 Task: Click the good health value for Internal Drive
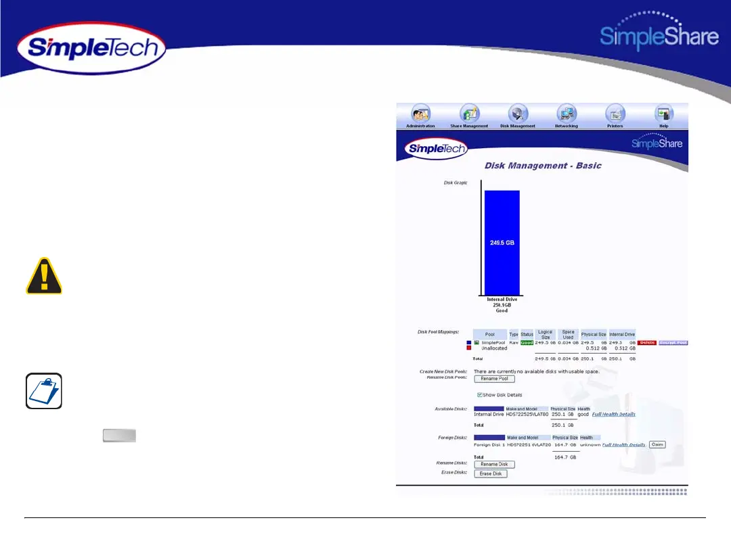583,414
